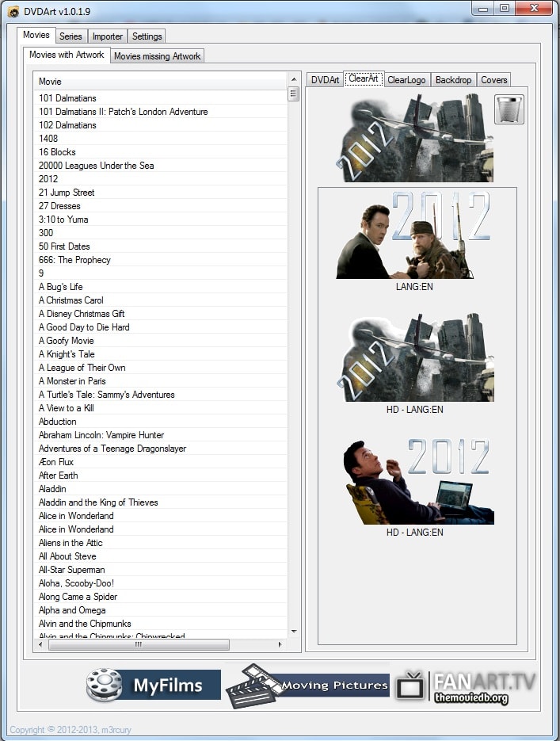Image resolution: width=560 pixels, height=741 pixels.
Task: Select '16 Blocks' in the list
Action: pyautogui.click(x=161, y=152)
